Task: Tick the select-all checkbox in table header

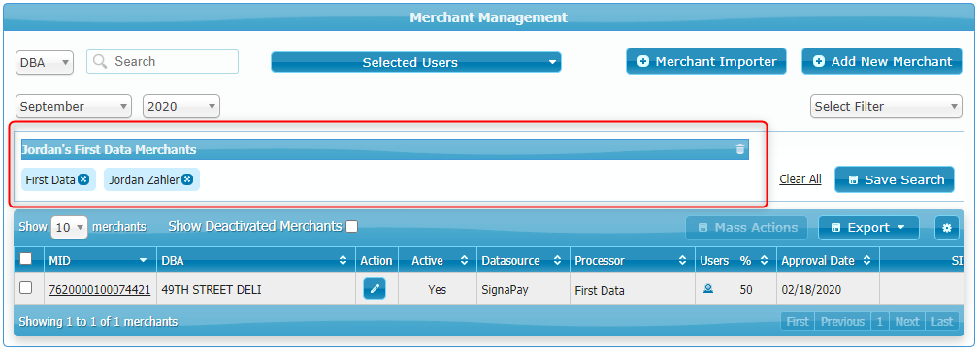Action: coord(25,259)
